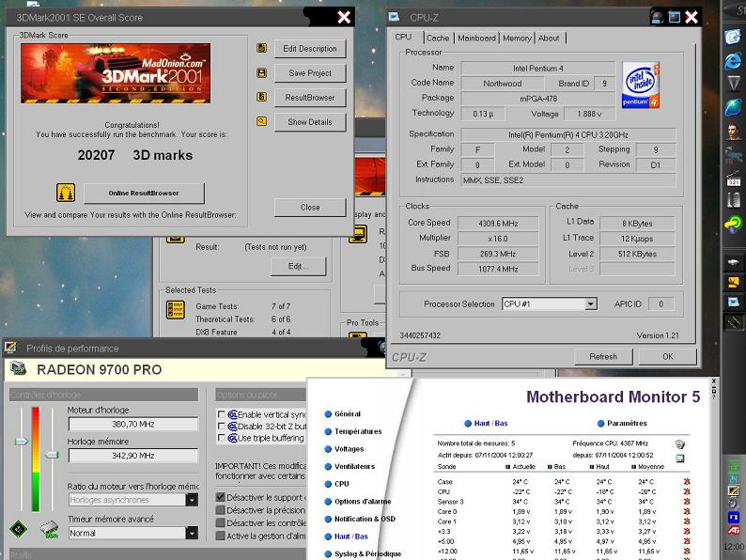The height and width of the screenshot is (560, 746).
Task: Check Désactiver la précision checkbox
Action: [220, 509]
